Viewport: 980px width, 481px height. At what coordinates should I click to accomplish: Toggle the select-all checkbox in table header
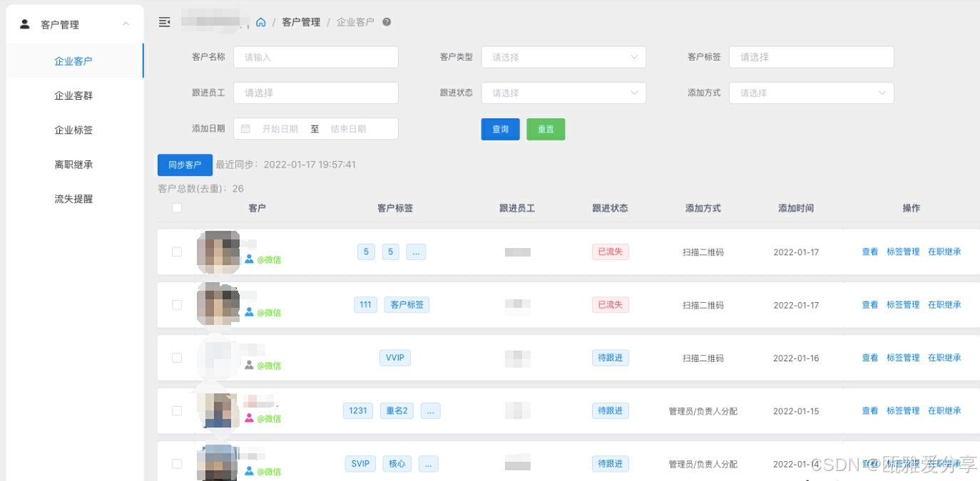(176, 207)
